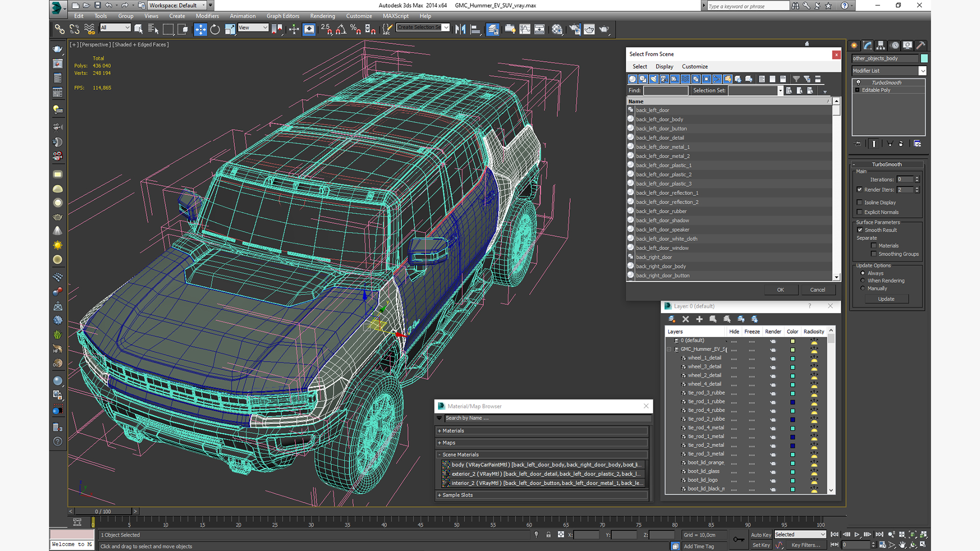Image resolution: width=980 pixels, height=551 pixels.
Task: Toggle Display Cameras filter in Select From Scene
Action: 664,79
